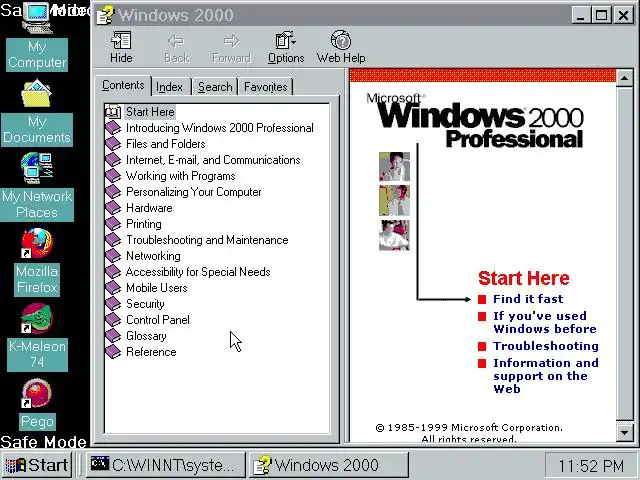Image resolution: width=640 pixels, height=480 pixels.
Task: Click book icon beside Mobile Users
Action: click(x=113, y=288)
